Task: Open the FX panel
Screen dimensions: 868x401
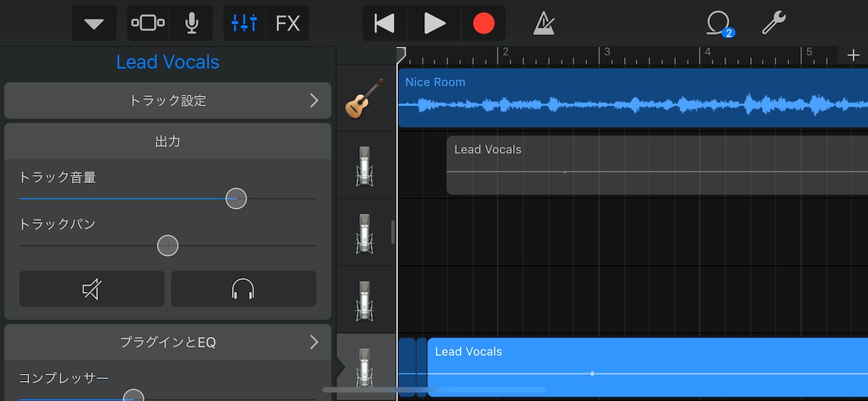Action: coord(287,24)
